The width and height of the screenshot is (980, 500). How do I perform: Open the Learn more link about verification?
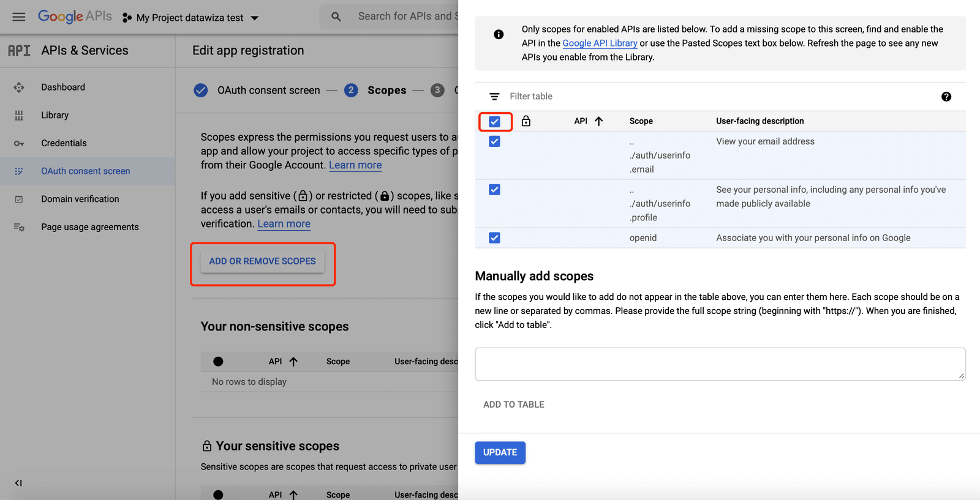284,224
